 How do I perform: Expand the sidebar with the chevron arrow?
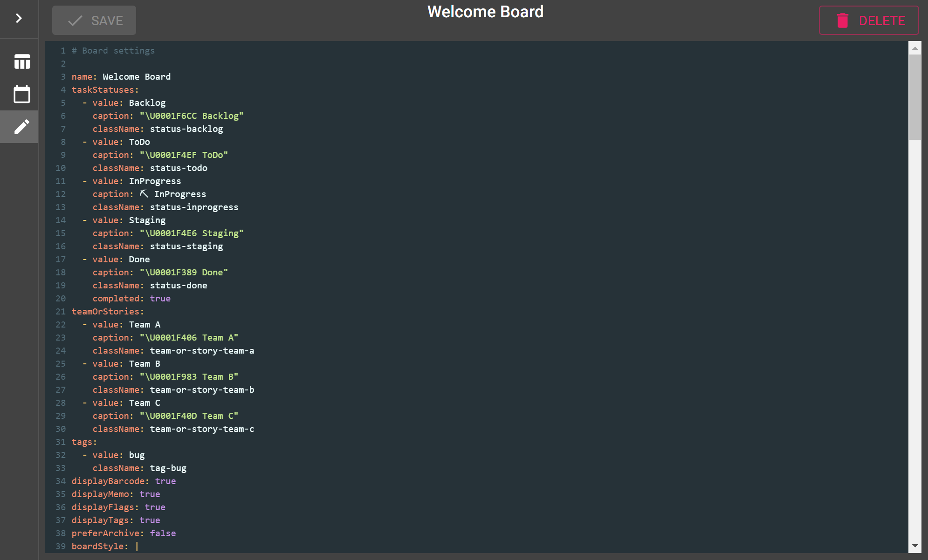[19, 18]
